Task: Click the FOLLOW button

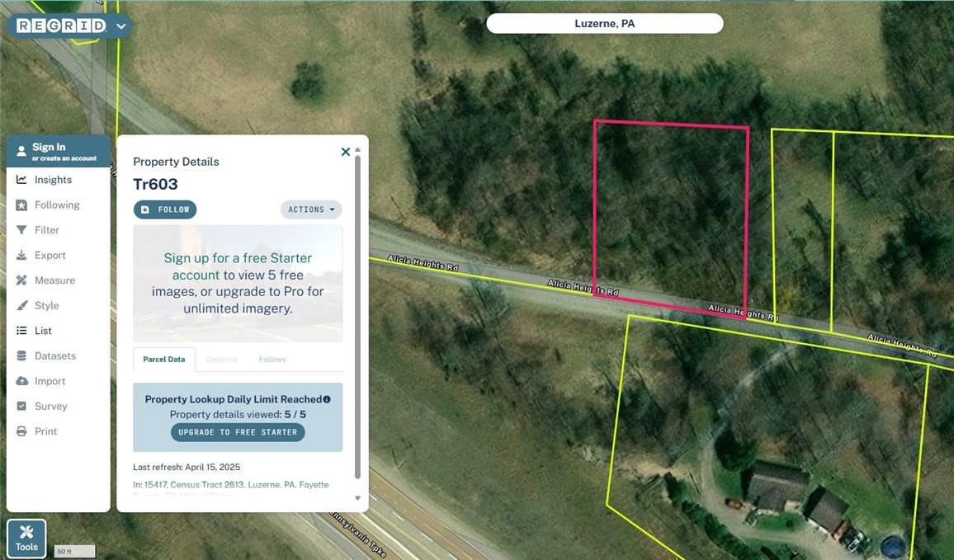Action: 165,209
